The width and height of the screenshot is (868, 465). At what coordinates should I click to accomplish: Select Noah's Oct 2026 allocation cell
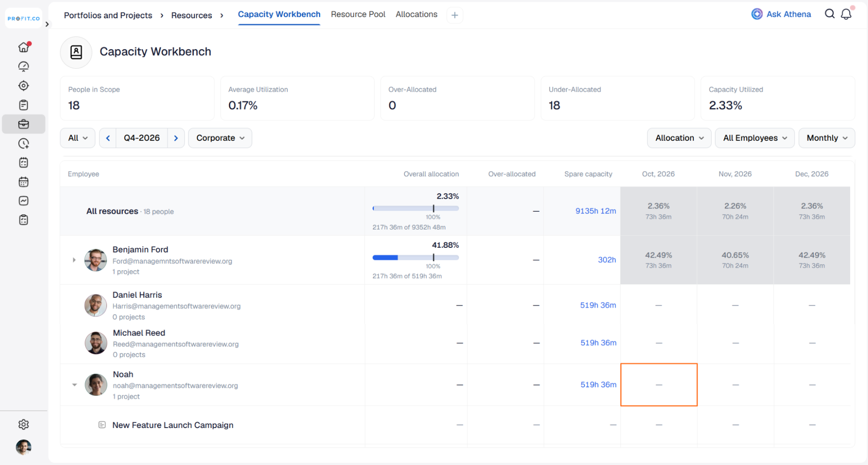[659, 385]
